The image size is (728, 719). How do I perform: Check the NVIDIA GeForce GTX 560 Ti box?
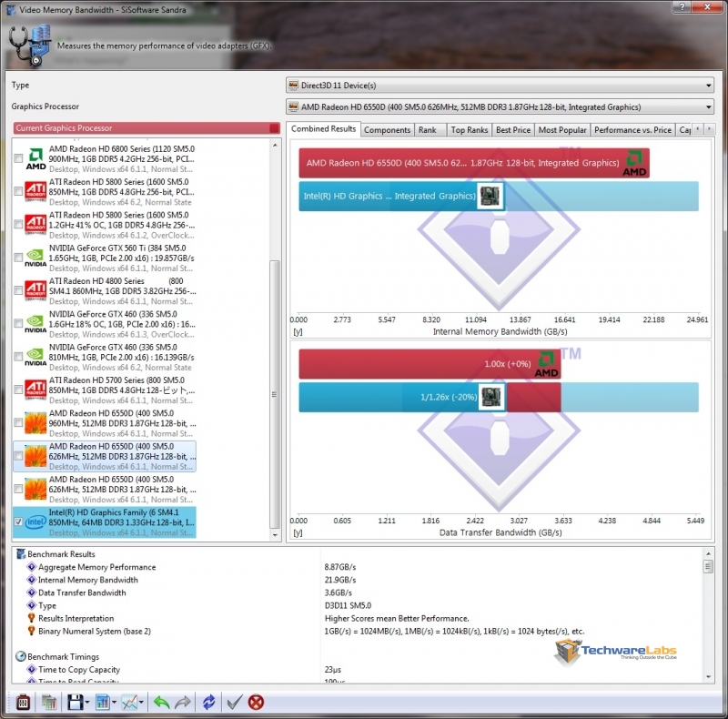point(19,258)
